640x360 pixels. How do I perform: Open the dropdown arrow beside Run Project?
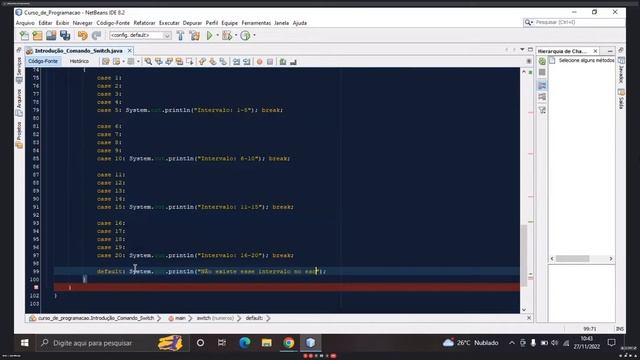point(218,36)
